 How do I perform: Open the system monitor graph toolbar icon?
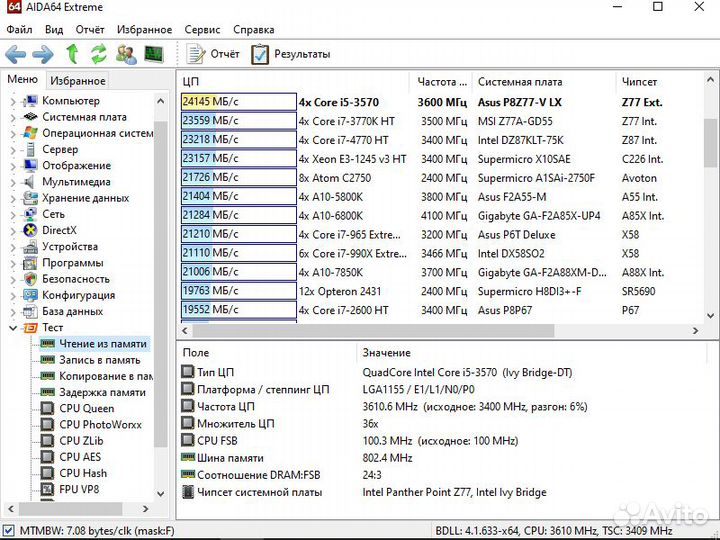click(154, 54)
